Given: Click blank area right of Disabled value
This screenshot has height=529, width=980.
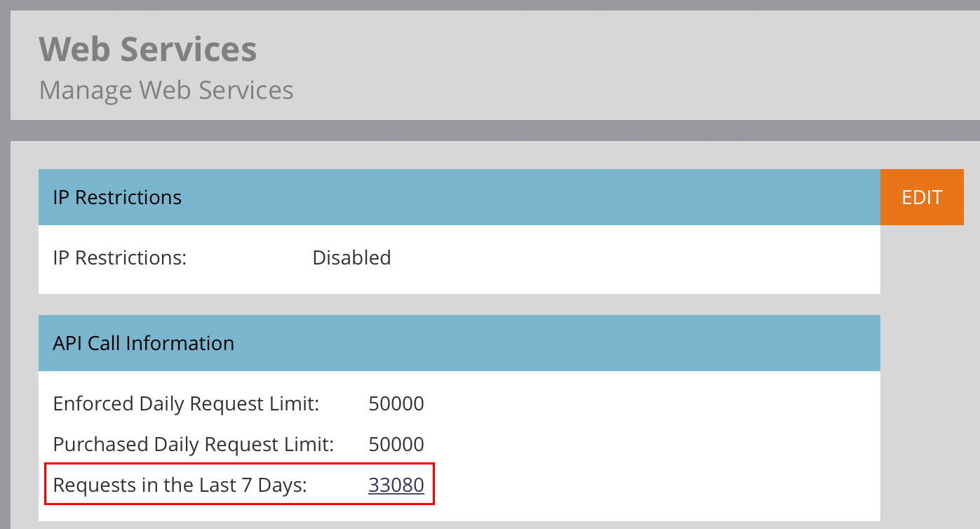Looking at the screenshot, I should (x=631, y=258).
